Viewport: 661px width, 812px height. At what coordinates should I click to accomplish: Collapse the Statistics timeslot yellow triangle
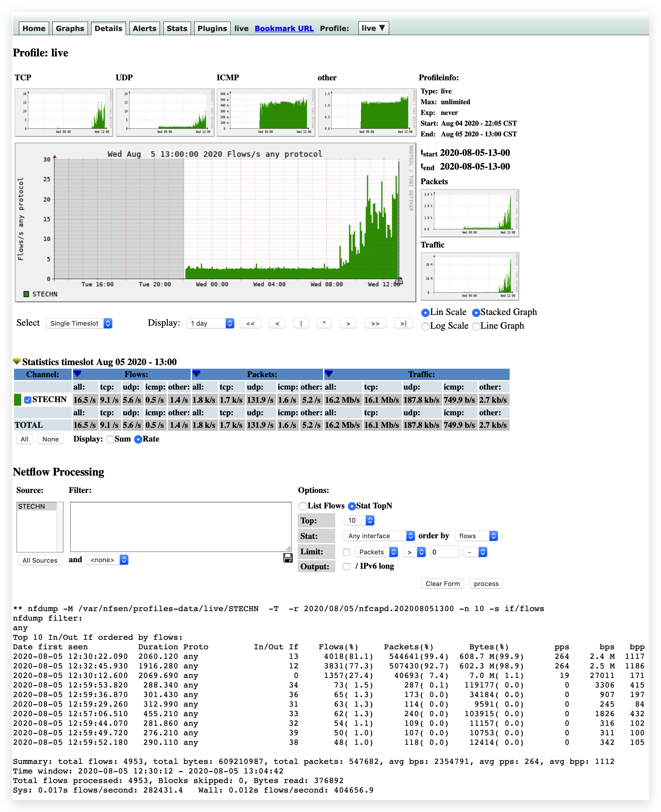[16, 361]
